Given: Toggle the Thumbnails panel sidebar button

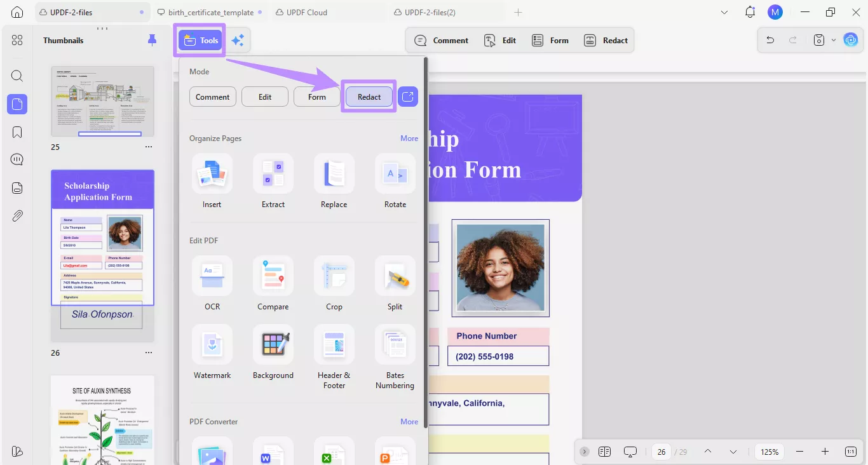Looking at the screenshot, I should point(17,104).
